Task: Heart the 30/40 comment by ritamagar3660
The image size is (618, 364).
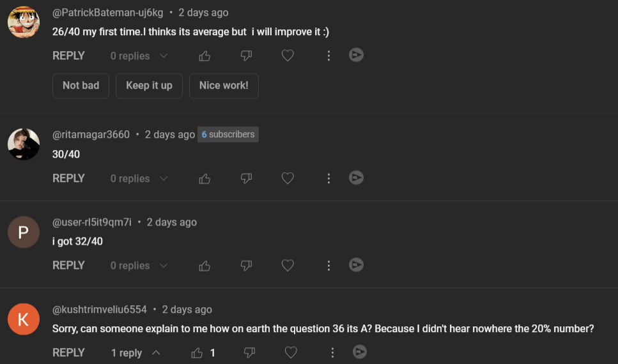Action: tap(288, 179)
